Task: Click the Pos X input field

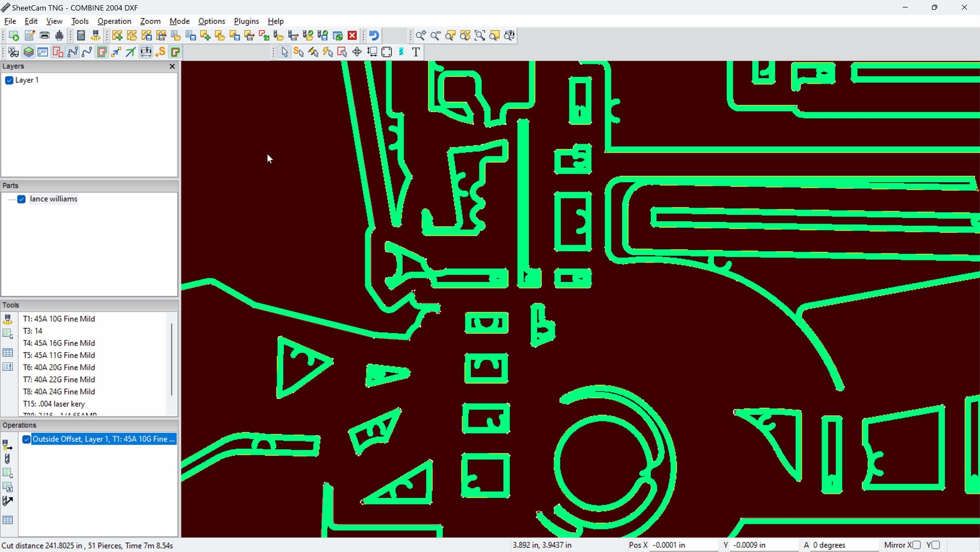Action: (x=684, y=545)
